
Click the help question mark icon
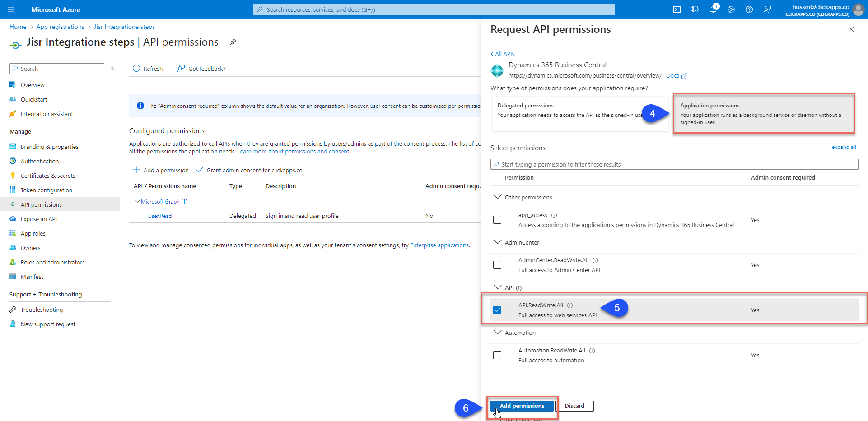tap(749, 9)
